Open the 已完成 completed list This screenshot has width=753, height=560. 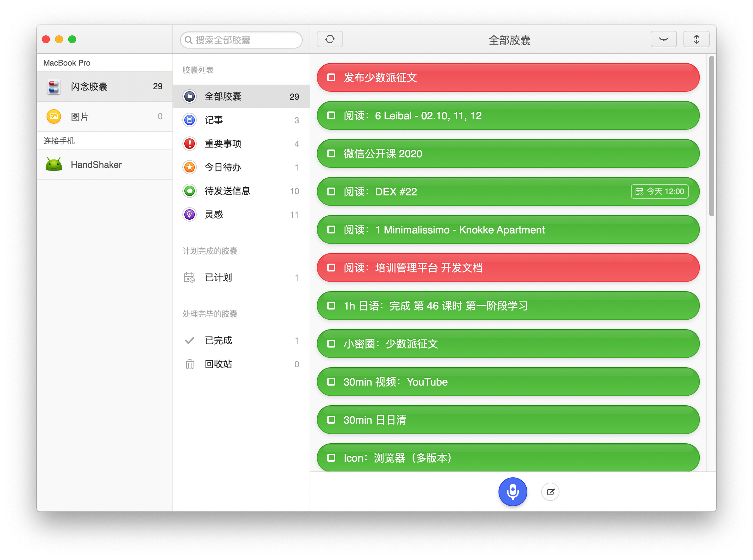[218, 341]
